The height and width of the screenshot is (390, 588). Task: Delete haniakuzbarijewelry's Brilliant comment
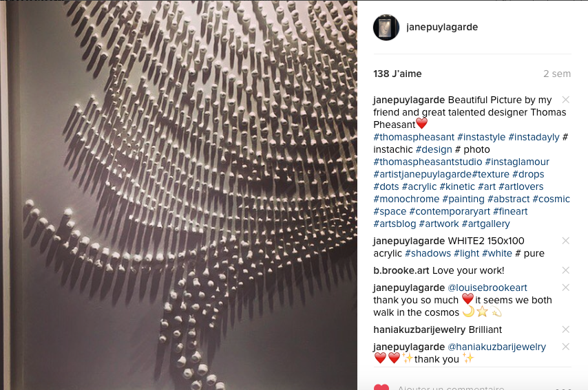point(565,329)
